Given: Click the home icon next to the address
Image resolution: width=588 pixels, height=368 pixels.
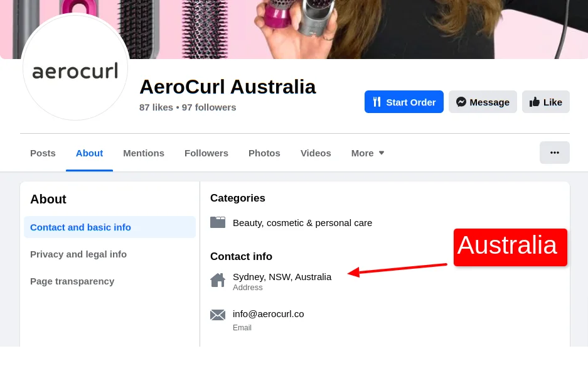Looking at the screenshot, I should 218,280.
